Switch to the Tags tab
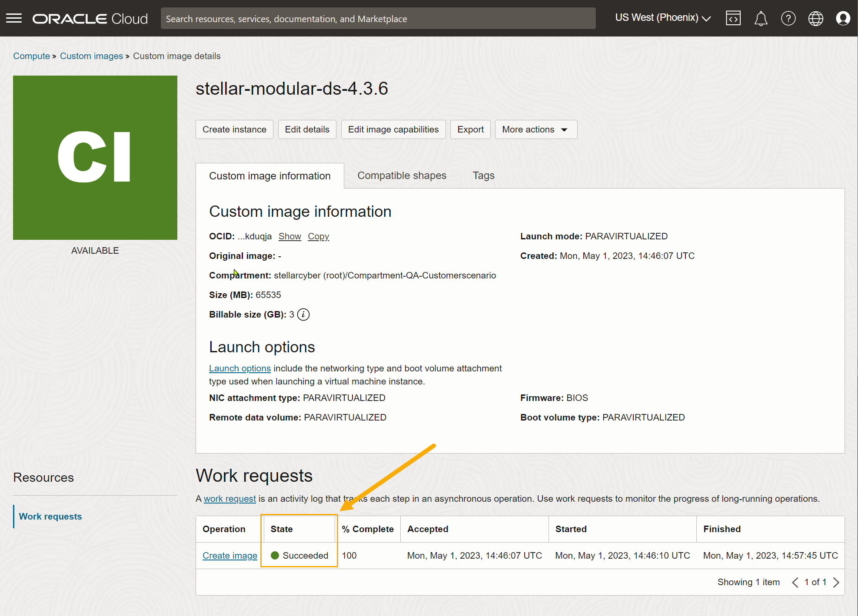The height and width of the screenshot is (616, 858). pyautogui.click(x=483, y=176)
